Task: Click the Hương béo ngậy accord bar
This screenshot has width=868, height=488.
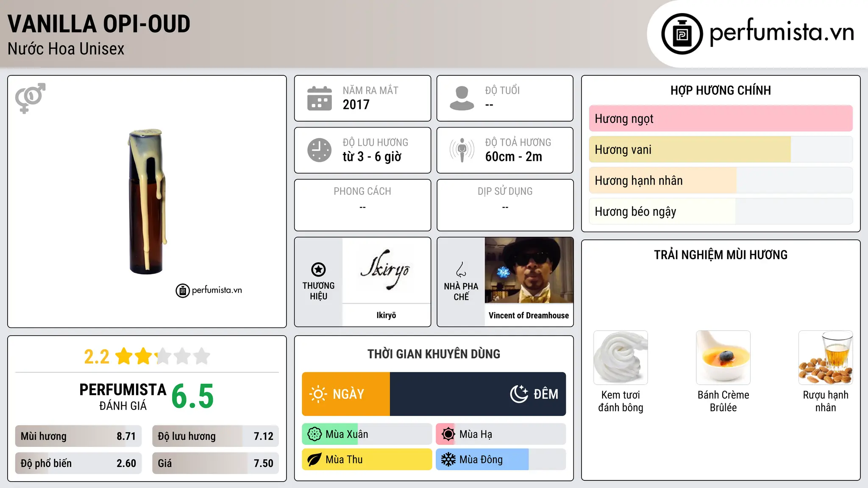Action: click(x=721, y=211)
